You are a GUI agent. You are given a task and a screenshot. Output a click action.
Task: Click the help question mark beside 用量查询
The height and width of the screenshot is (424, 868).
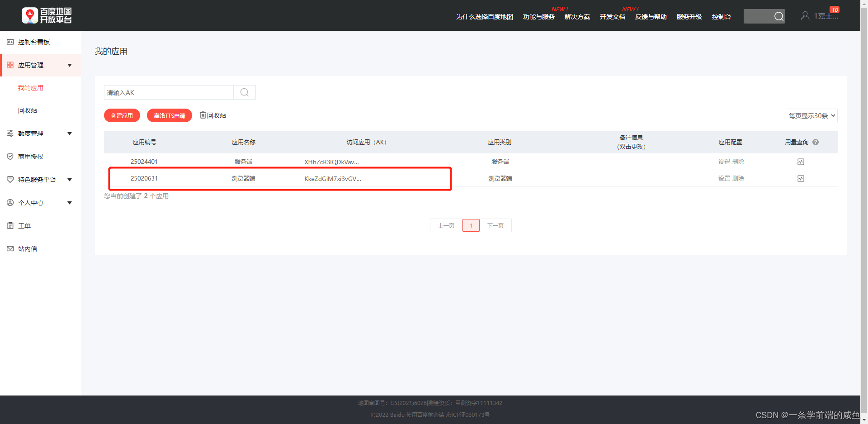816,142
